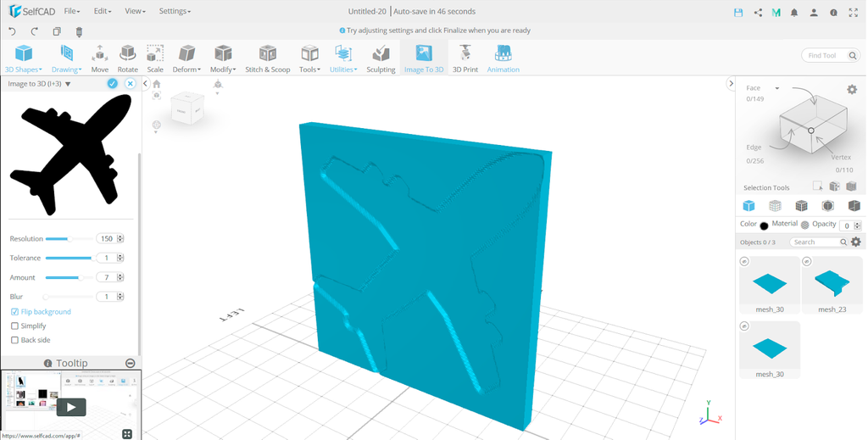Select the Move tool
This screenshot has height=440, width=868.
[99, 58]
